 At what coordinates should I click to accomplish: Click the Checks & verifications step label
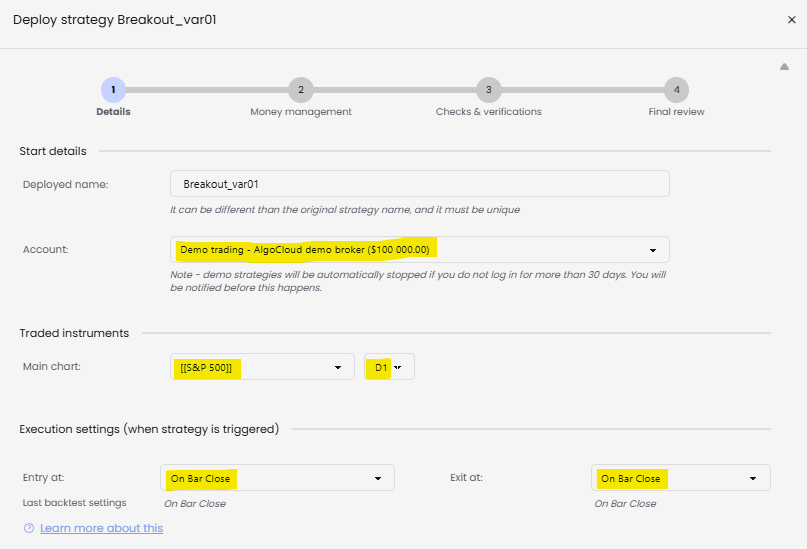pos(488,112)
